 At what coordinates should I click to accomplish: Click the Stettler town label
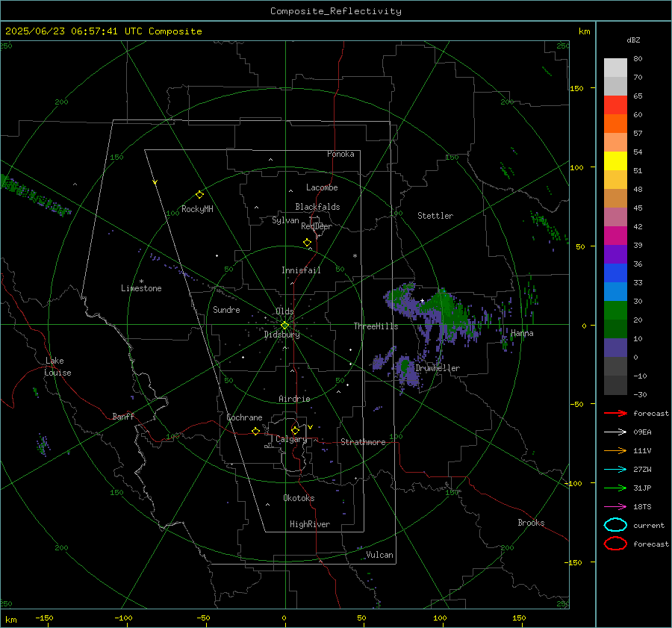pyautogui.click(x=435, y=216)
